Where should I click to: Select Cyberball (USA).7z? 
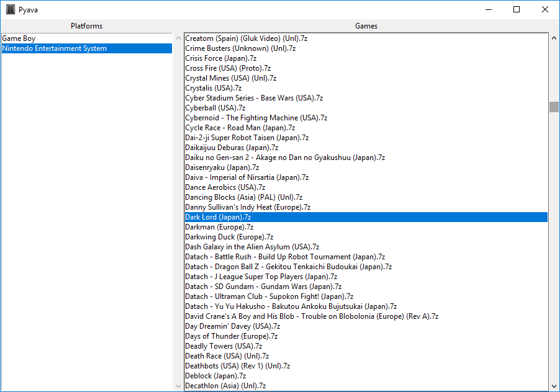coord(366,108)
